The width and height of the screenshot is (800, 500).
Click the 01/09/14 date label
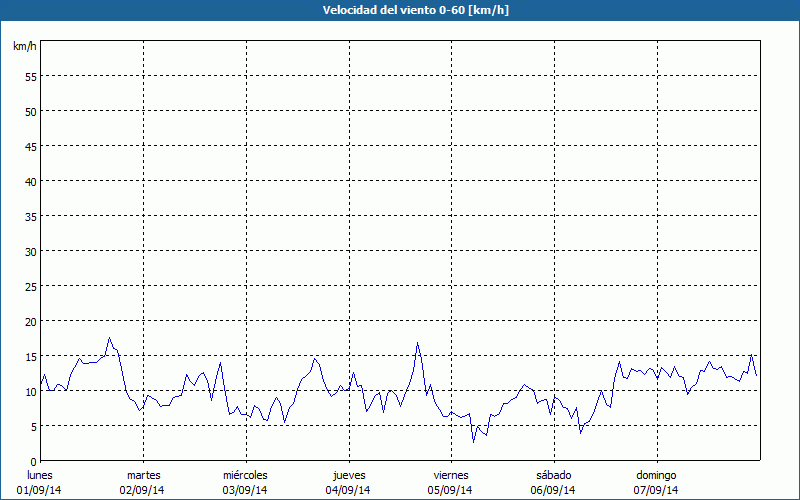click(x=39, y=490)
